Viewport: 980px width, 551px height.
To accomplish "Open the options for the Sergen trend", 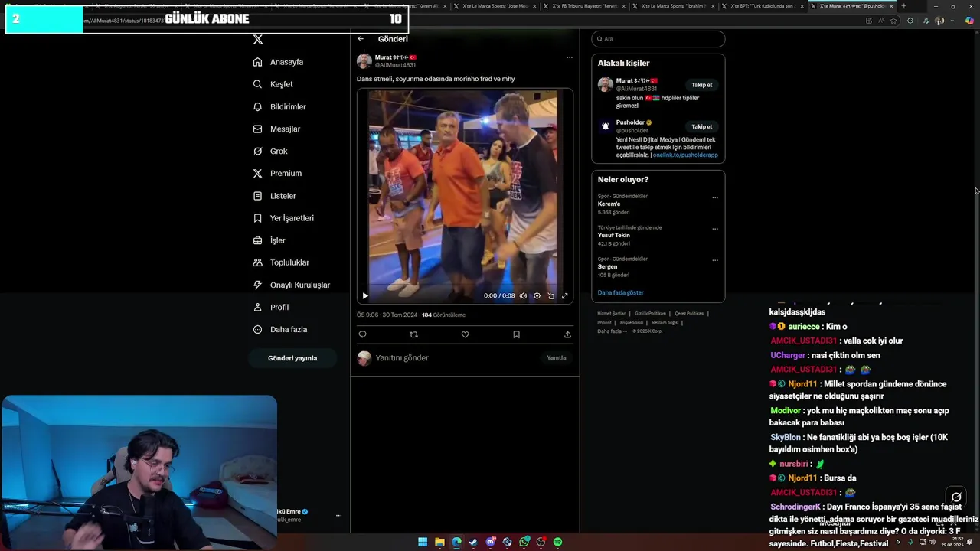I will 715,260.
